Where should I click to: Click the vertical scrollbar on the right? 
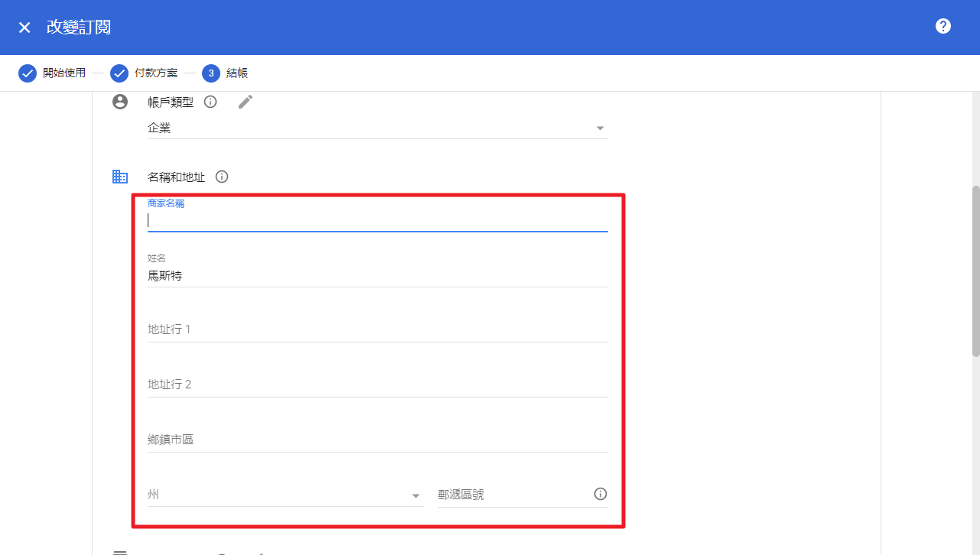975,271
